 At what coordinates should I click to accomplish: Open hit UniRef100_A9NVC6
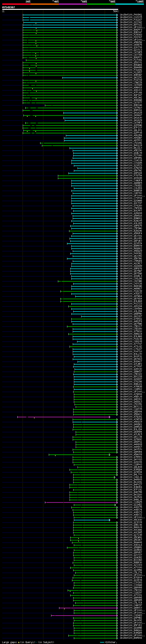coord(131,88)
